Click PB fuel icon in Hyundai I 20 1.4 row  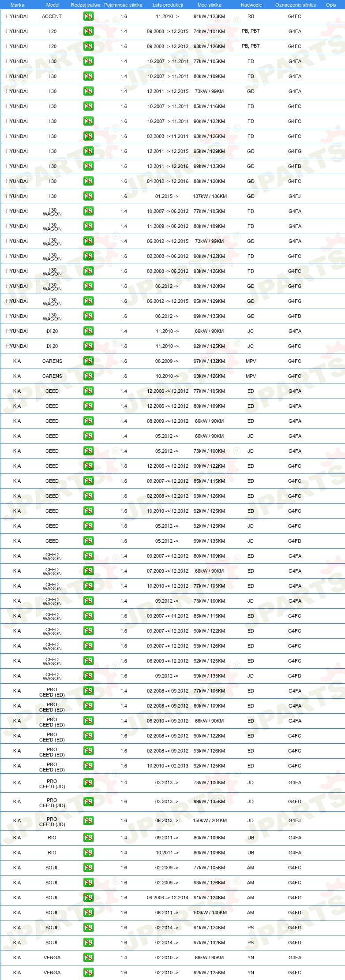88,31
